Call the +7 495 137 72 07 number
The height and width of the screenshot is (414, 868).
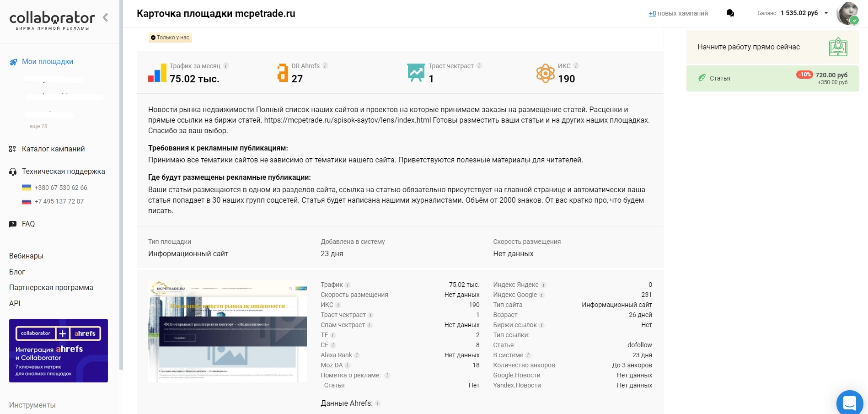(59, 201)
